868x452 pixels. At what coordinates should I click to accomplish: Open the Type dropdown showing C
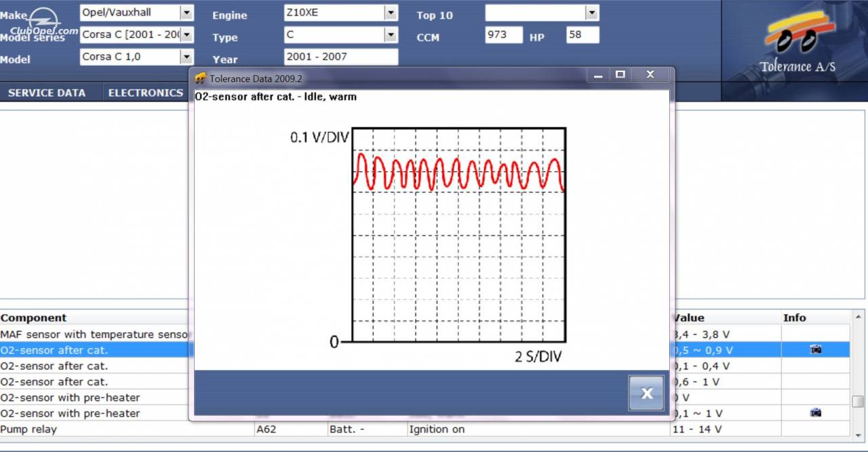[391, 35]
